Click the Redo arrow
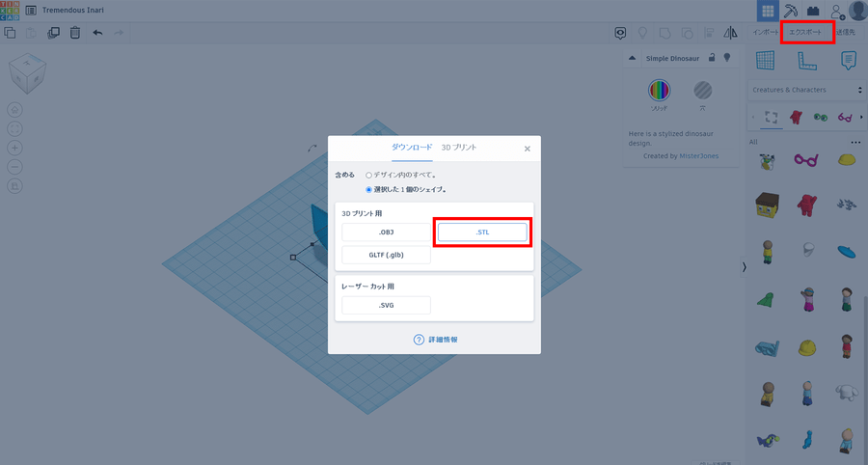Image resolution: width=868 pixels, height=465 pixels. 119,33
